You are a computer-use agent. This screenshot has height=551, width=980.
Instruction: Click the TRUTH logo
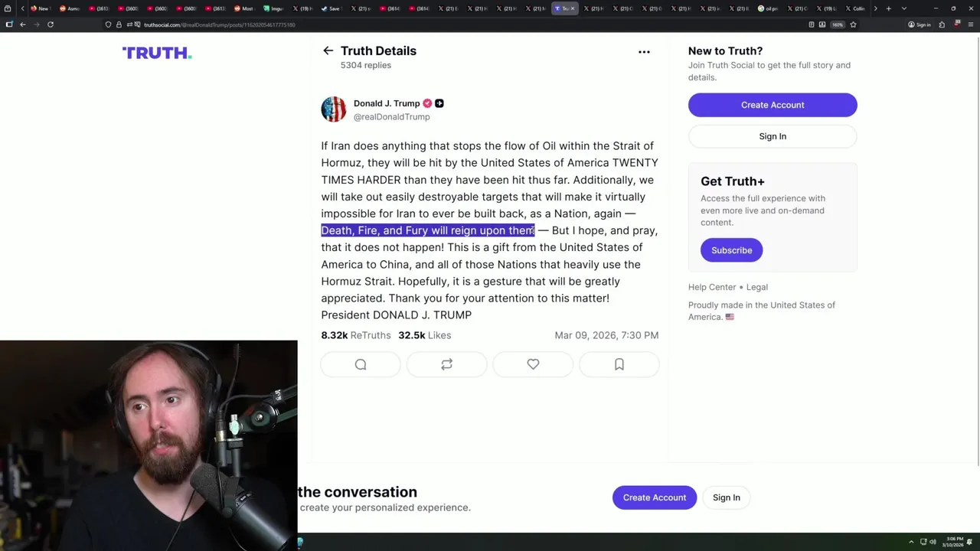click(x=157, y=53)
